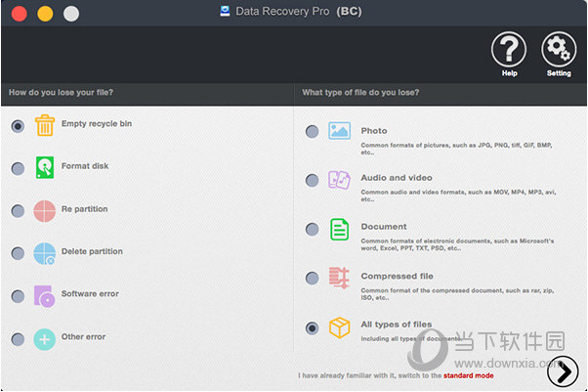This screenshot has width=588, height=392.
Task: Select the All types of files radio button
Action: click(312, 328)
